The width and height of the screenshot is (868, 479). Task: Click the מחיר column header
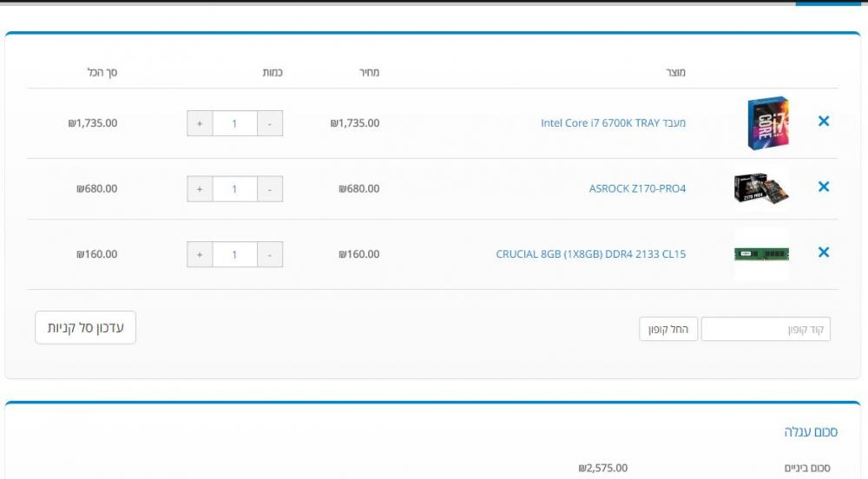tap(369, 72)
